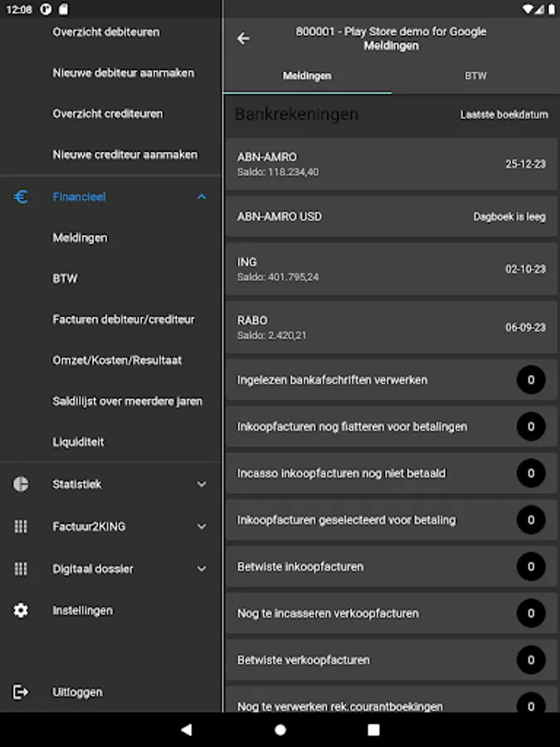Select the grid icon beside Factuur2KING
The image size is (560, 747).
20,526
